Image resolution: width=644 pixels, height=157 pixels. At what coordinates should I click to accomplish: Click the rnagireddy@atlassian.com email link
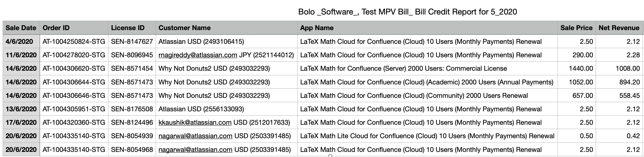(x=198, y=55)
